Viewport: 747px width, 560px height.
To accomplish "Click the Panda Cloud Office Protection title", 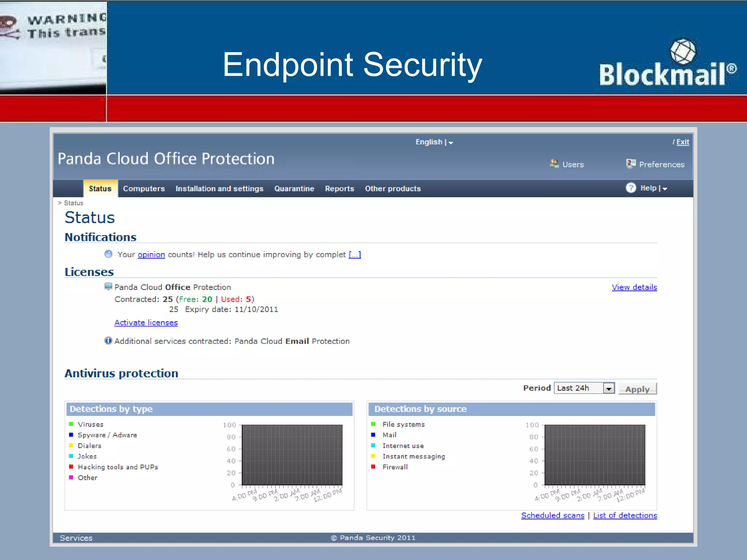I will tap(166, 159).
